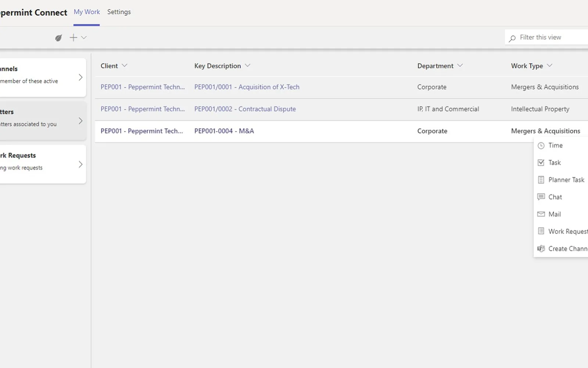Click the Teams icon beside Create Channel
This screenshot has width=588, height=368.
pos(541,249)
